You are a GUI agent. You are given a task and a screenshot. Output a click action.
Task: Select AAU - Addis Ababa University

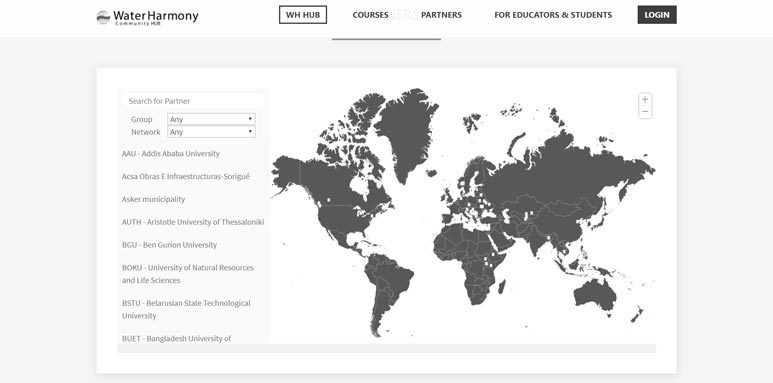tap(171, 154)
